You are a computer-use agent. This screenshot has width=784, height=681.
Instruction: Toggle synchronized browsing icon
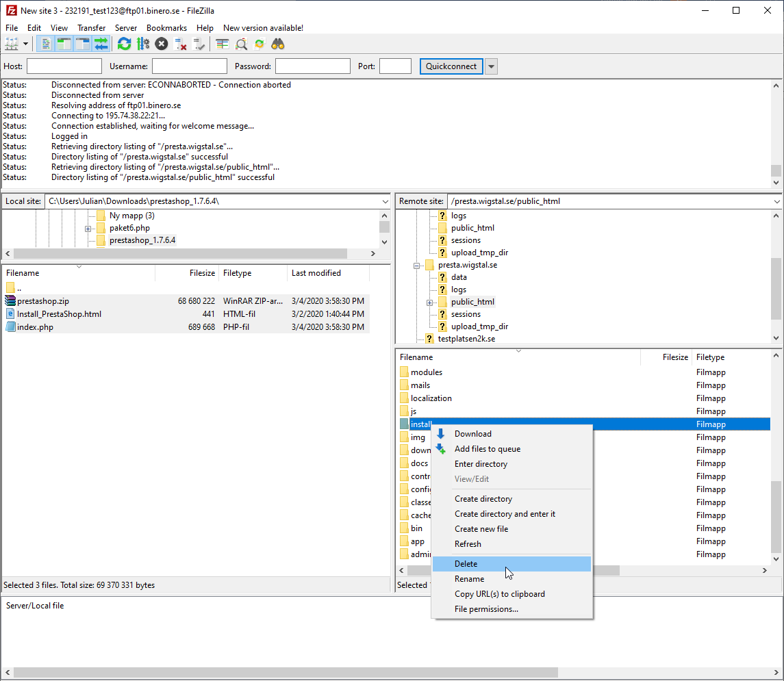pos(259,44)
